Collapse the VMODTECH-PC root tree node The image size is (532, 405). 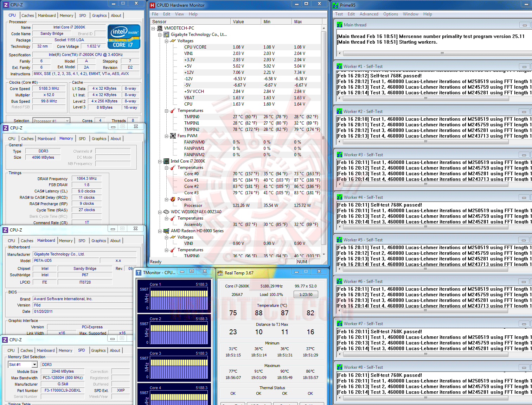[x=153, y=28]
